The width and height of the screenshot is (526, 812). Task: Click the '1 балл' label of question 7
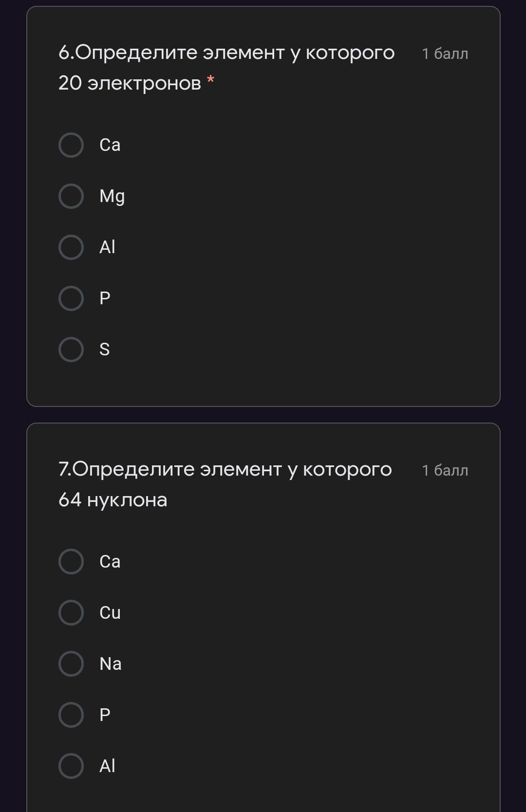[x=445, y=470]
